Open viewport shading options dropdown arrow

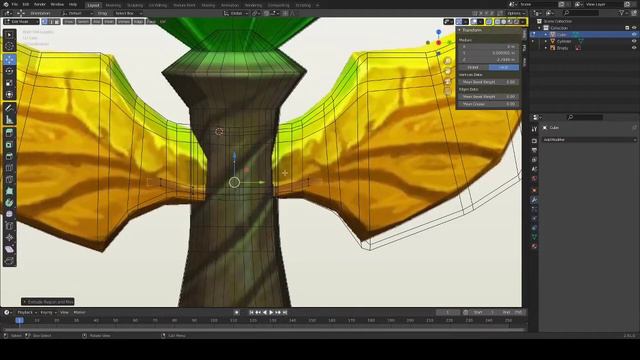523,22
